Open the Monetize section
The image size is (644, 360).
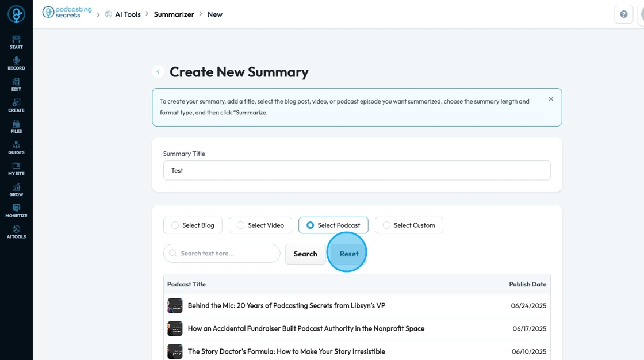click(16, 211)
